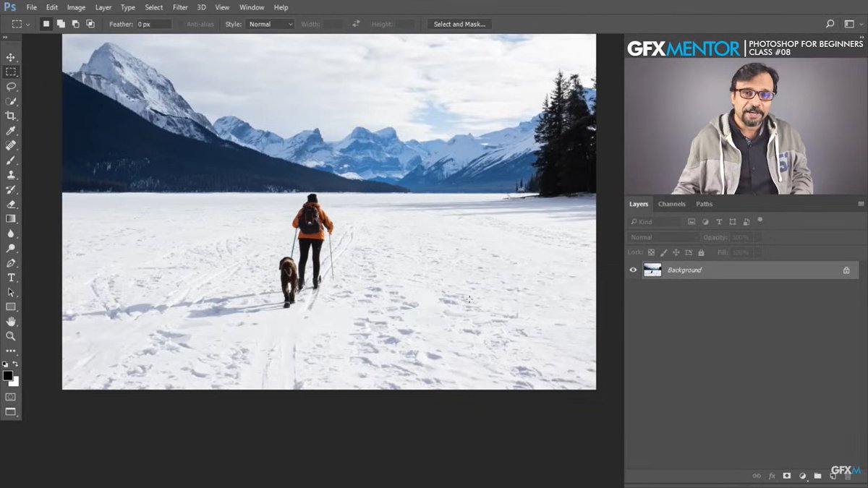Select the Blur tool
Viewport: 868px width, 488px height.
click(x=11, y=234)
